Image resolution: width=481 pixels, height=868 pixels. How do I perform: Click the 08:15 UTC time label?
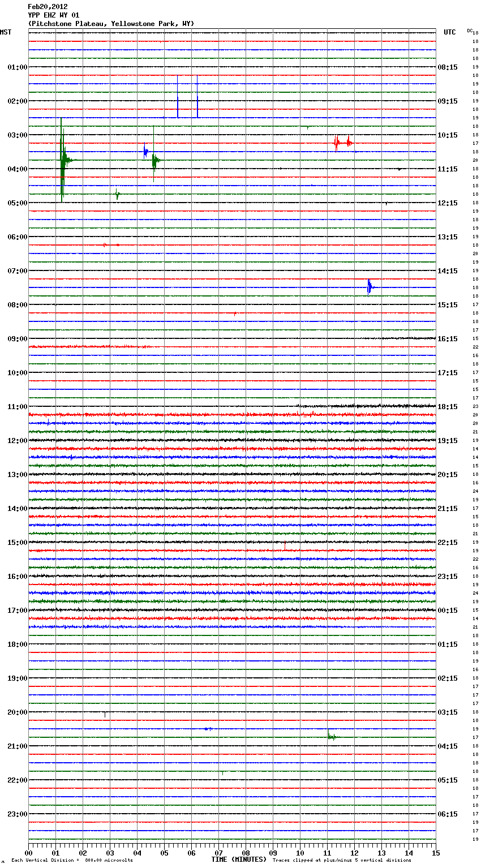[x=448, y=67]
